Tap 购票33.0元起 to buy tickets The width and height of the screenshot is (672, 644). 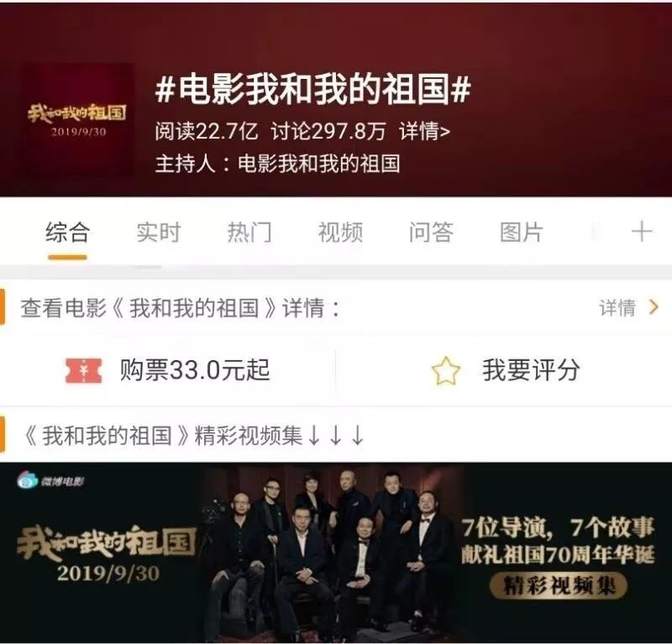click(x=195, y=369)
